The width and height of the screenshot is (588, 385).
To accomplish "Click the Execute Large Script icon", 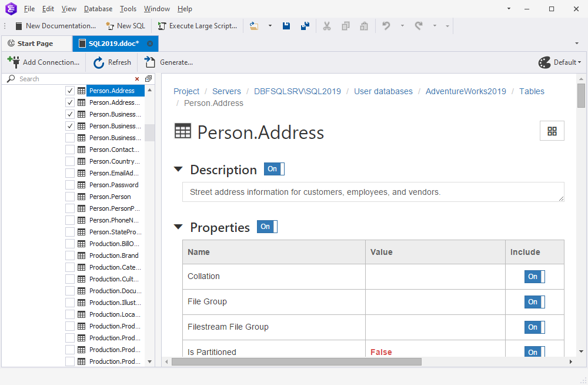I will pos(162,26).
